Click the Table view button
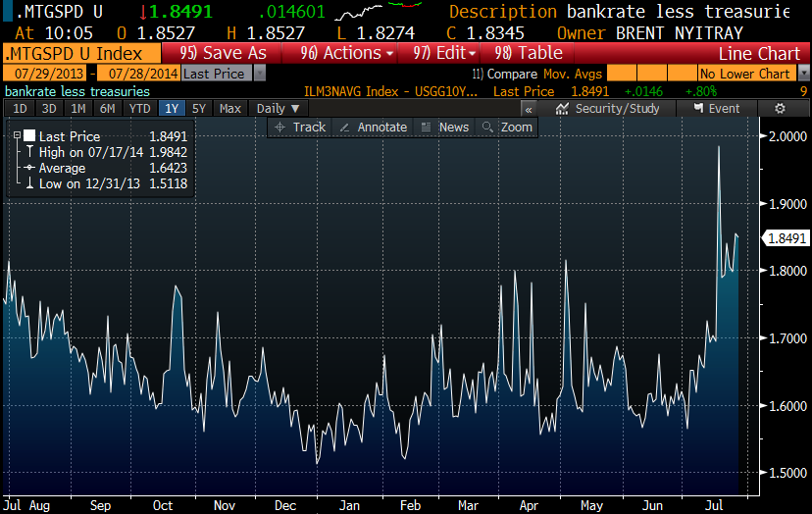 tap(529, 53)
